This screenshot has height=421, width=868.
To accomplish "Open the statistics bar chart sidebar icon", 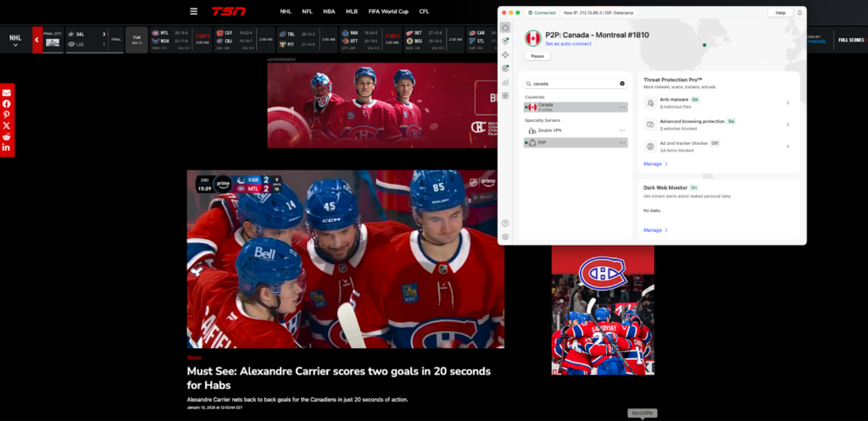I will tap(505, 82).
